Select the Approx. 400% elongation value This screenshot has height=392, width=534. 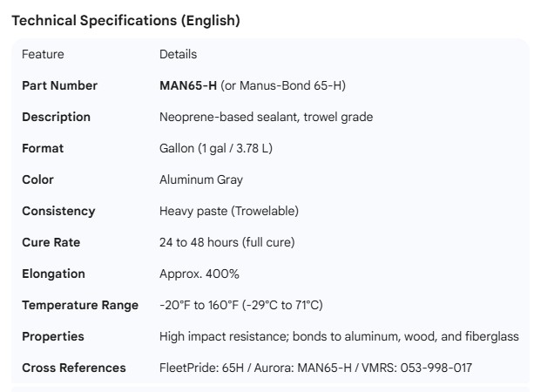tap(199, 274)
